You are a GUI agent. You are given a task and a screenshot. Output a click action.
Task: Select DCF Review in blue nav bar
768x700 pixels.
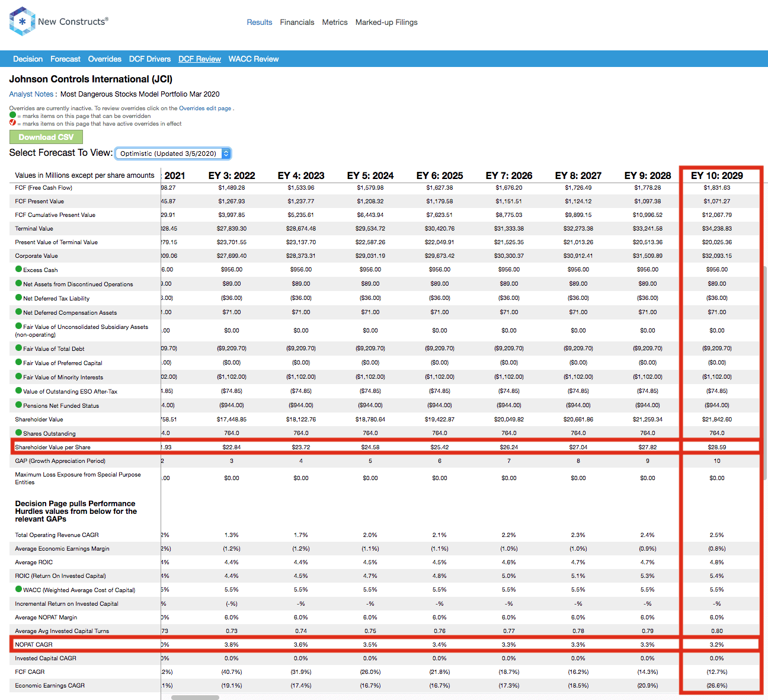[200, 59]
